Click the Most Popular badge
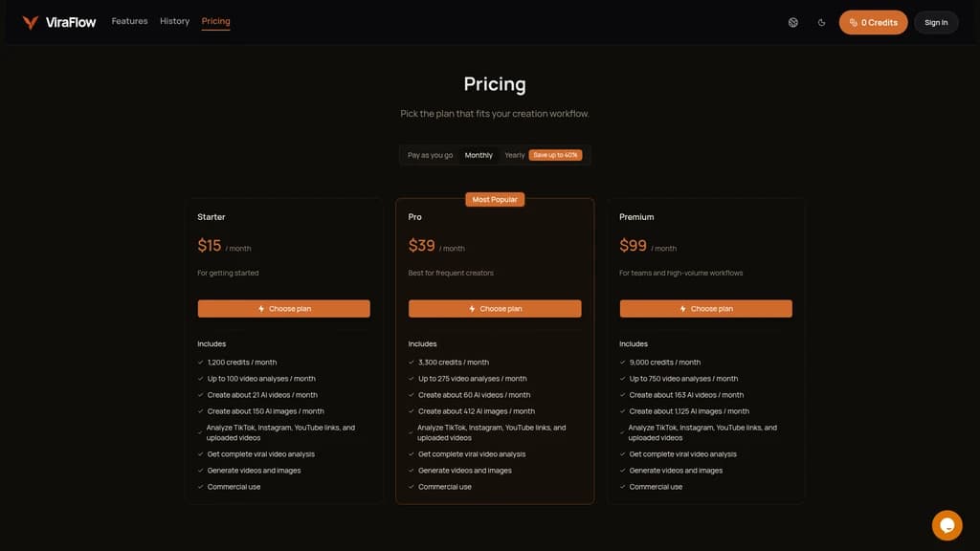Screen dimensions: 980x551 [x=495, y=199]
